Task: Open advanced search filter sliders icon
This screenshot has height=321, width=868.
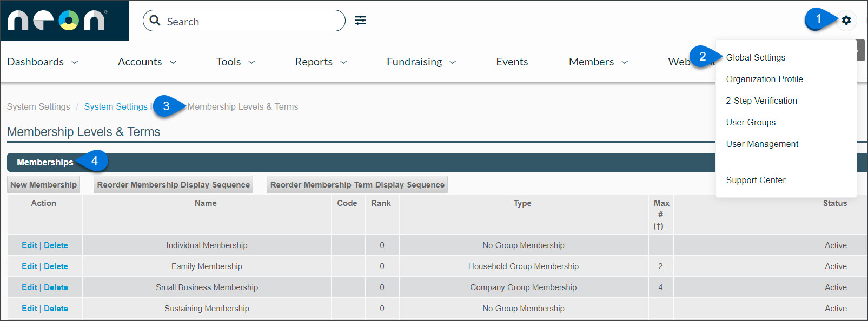Action: tap(360, 21)
